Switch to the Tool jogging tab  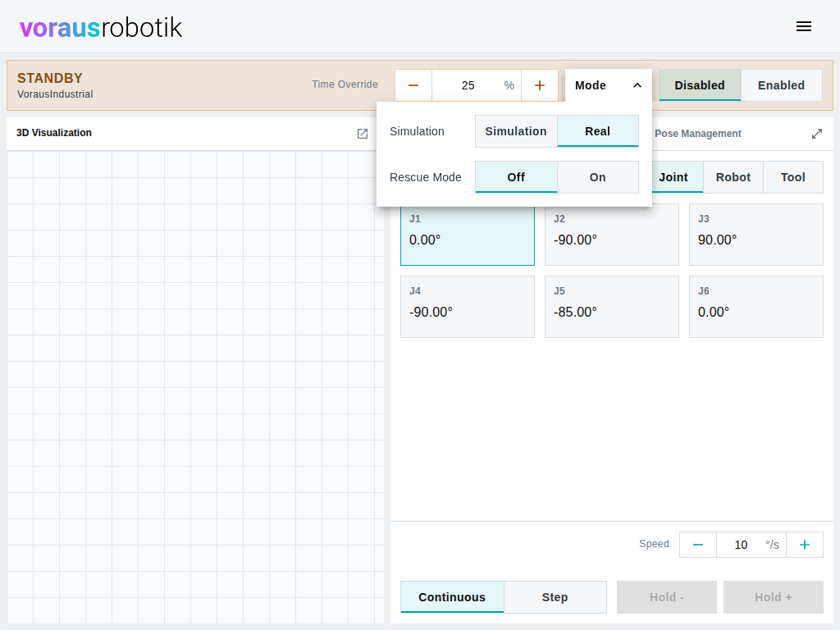point(793,177)
